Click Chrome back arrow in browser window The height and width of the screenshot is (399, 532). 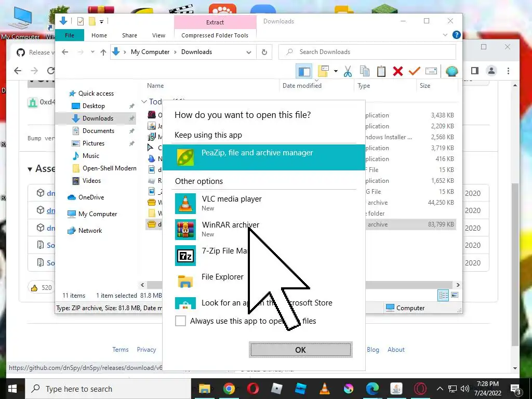(18, 71)
